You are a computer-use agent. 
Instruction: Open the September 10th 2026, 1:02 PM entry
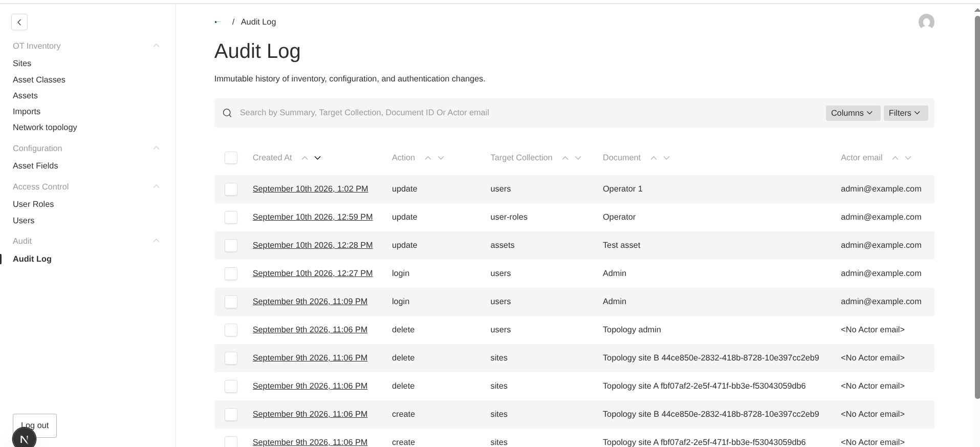pyautogui.click(x=310, y=189)
